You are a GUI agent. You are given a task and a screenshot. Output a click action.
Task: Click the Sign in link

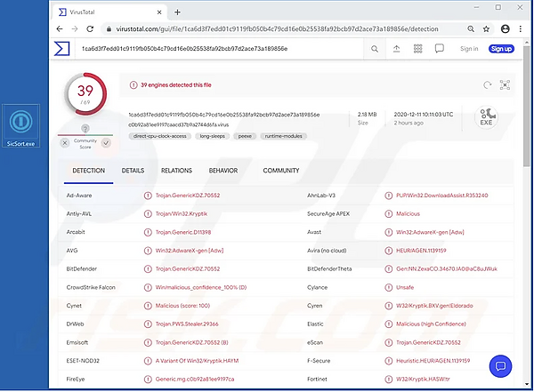[469, 49]
